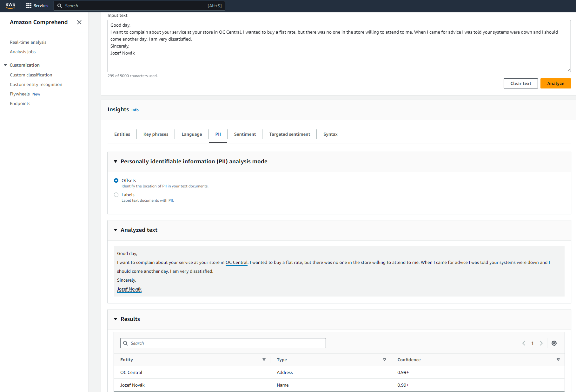
Task: Click the New badge next to Flywheels
Action: pos(36,94)
